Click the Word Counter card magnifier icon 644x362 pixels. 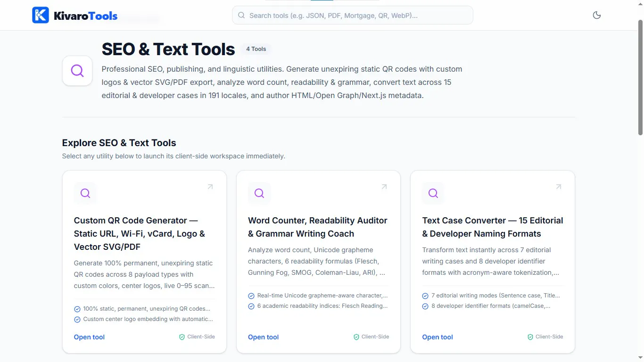[x=259, y=193]
